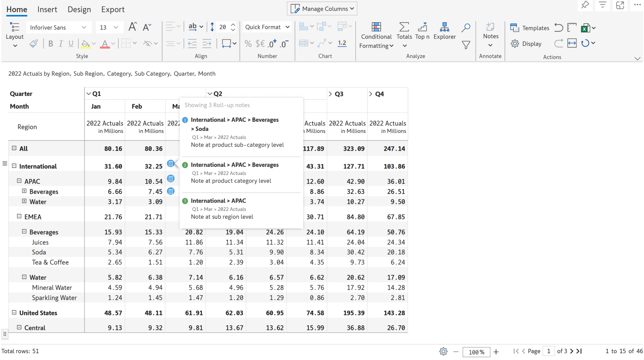This screenshot has width=644, height=360.
Task: Collapse the International row
Action: [x=14, y=166]
